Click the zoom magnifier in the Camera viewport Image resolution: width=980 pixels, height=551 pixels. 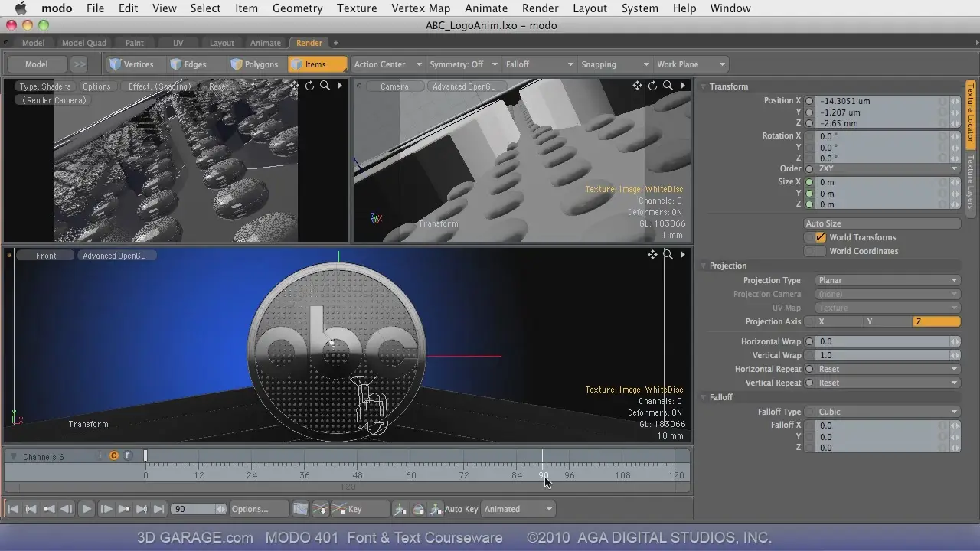[x=668, y=86]
